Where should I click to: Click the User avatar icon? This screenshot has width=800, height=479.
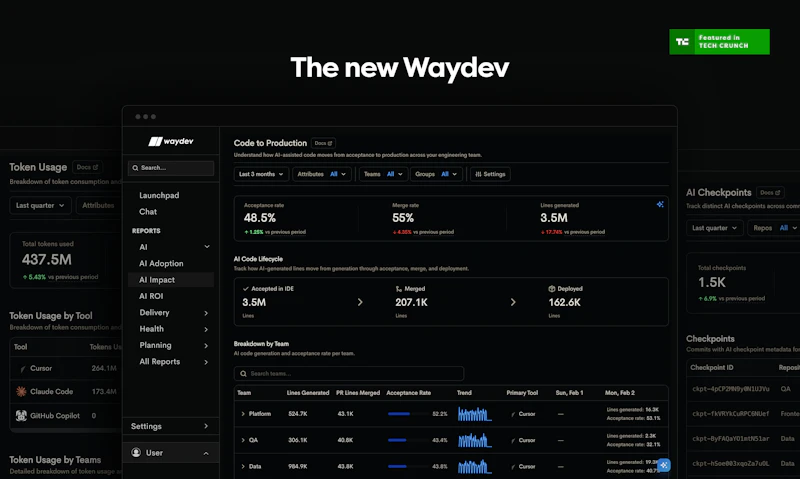pyautogui.click(x=136, y=452)
